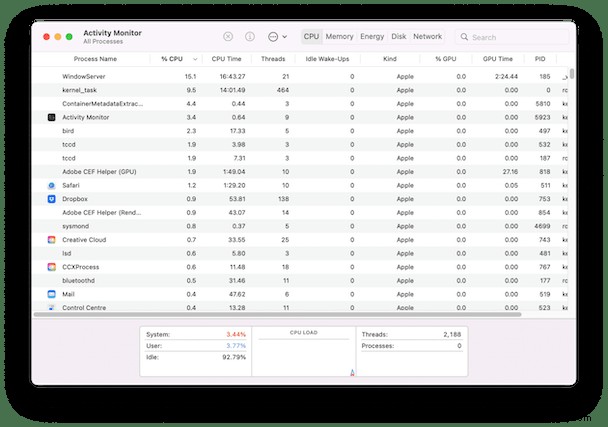
Task: Click into the Search field
Action: [x=512, y=37]
